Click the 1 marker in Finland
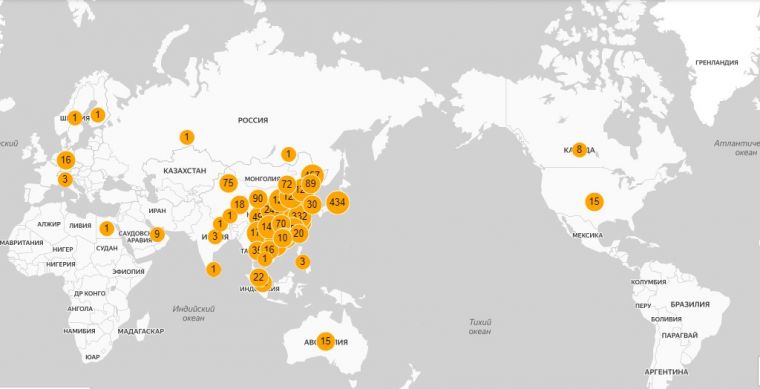 (x=98, y=115)
